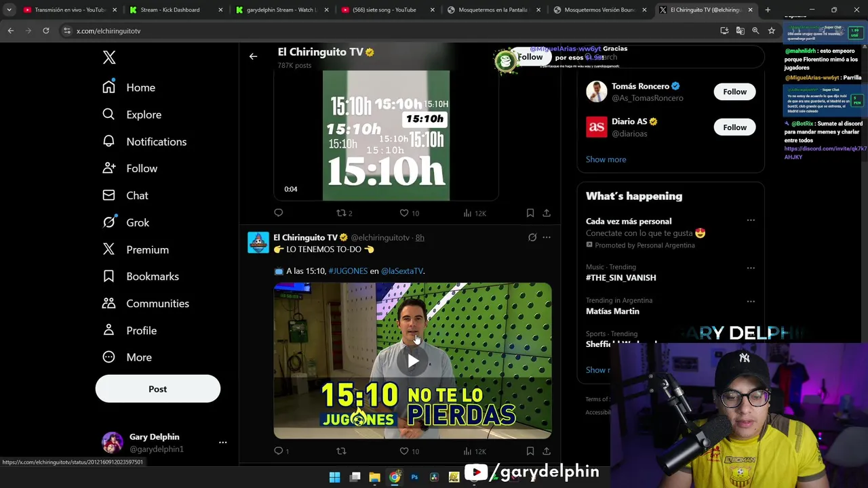Open the #THE_SIN_VANISH trend
Image resolution: width=868 pixels, height=488 pixels.
pyautogui.click(x=620, y=278)
